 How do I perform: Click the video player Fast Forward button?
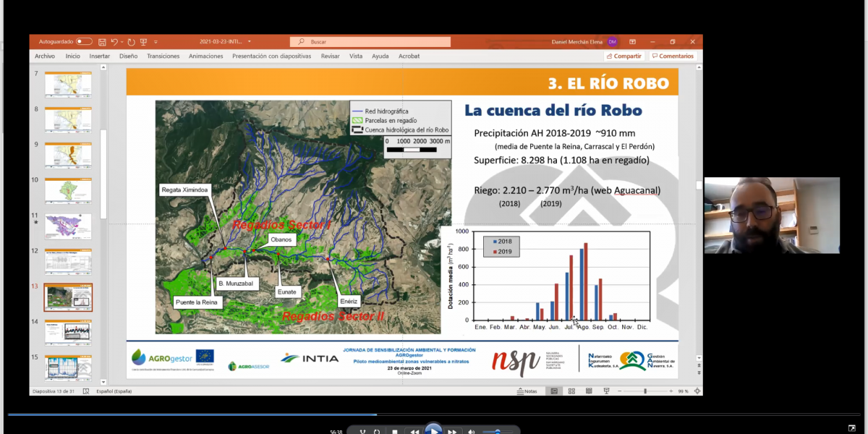[452, 432]
